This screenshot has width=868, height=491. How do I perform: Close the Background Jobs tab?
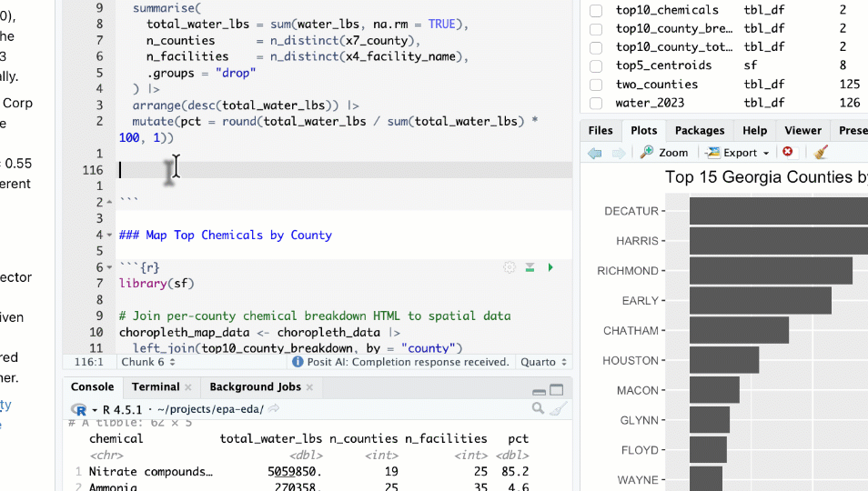309,387
